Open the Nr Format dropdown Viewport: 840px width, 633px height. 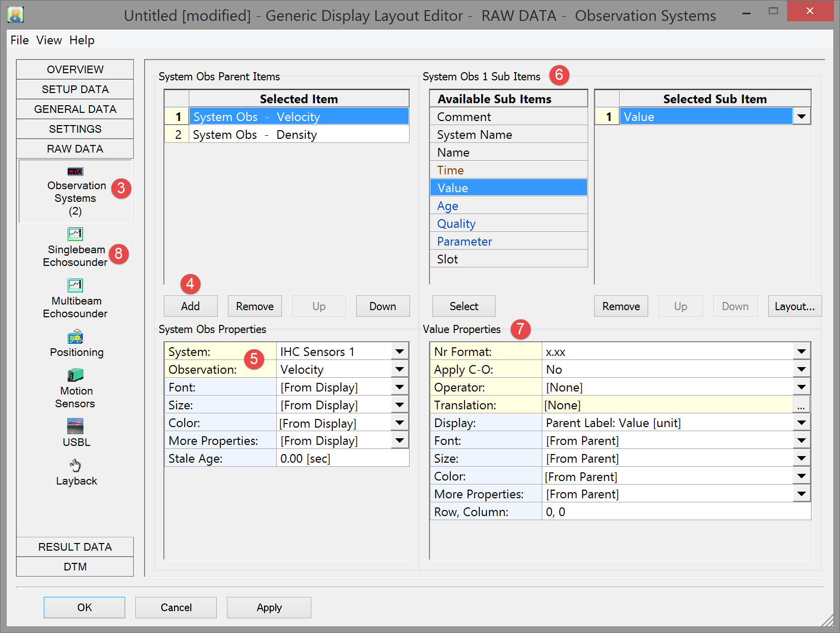click(x=801, y=352)
